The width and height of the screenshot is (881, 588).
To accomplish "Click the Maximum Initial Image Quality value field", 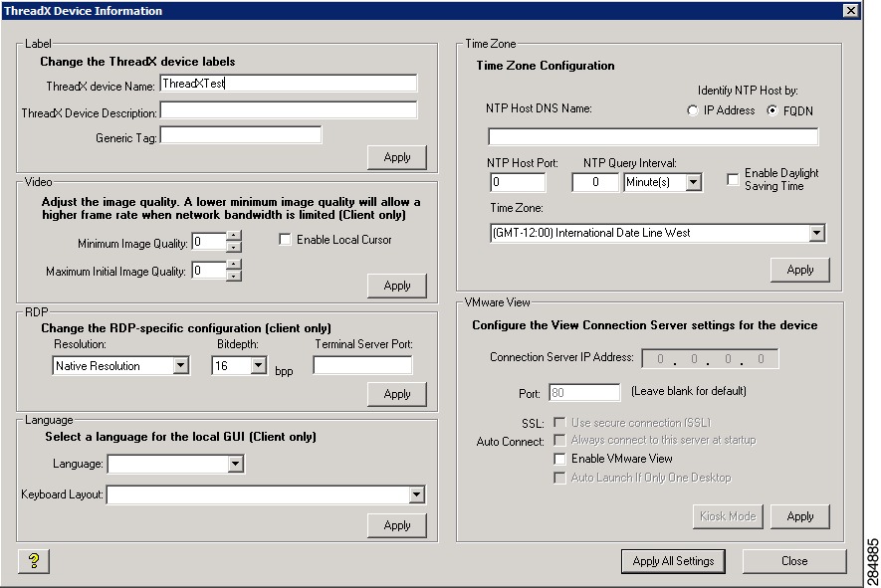I will [209, 270].
